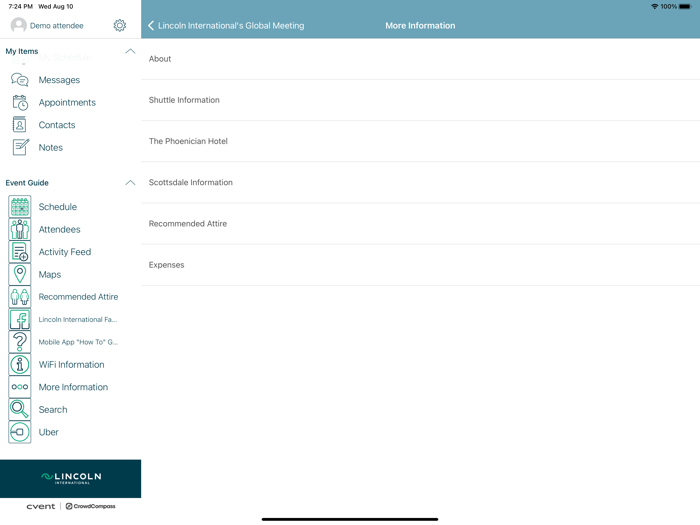
Task: Select Uber label in sidebar
Action: coord(48,432)
